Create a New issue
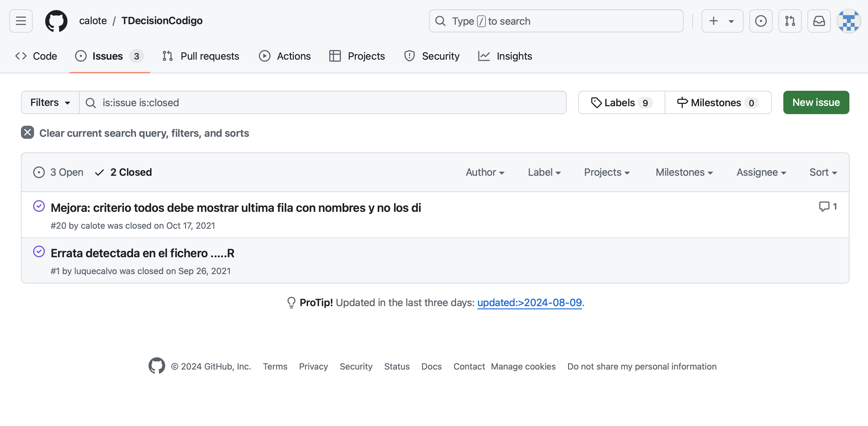Screen dimensions: 868x426 point(816,102)
